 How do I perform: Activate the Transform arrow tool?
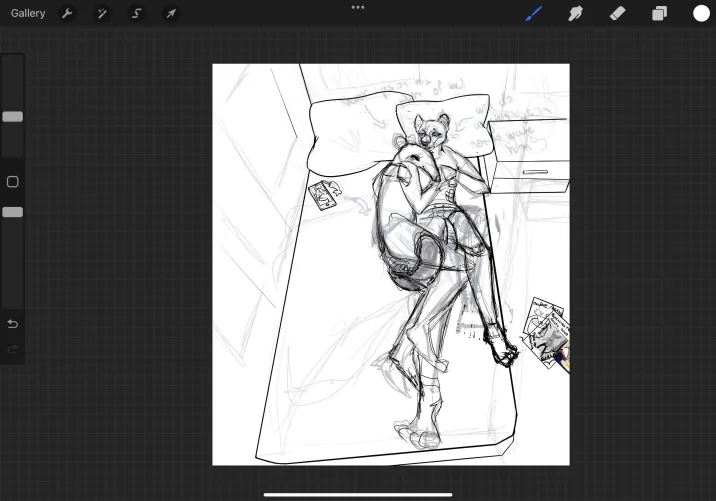171,14
